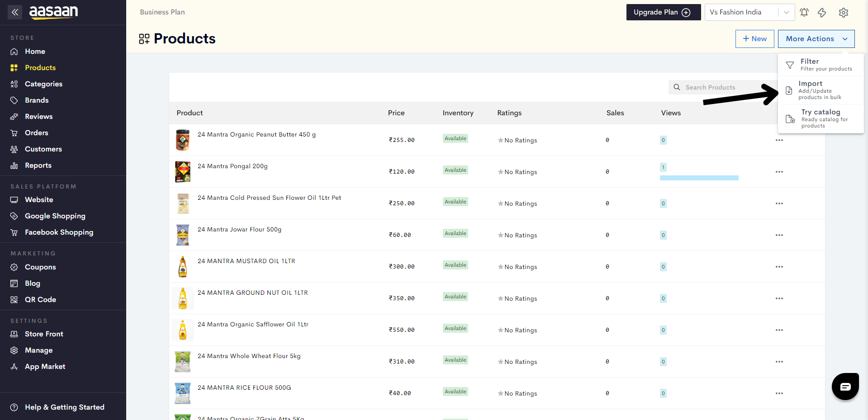Screen dimensions: 868x420
Task: Click the Facebook Shopping icon
Action: coord(14,232)
